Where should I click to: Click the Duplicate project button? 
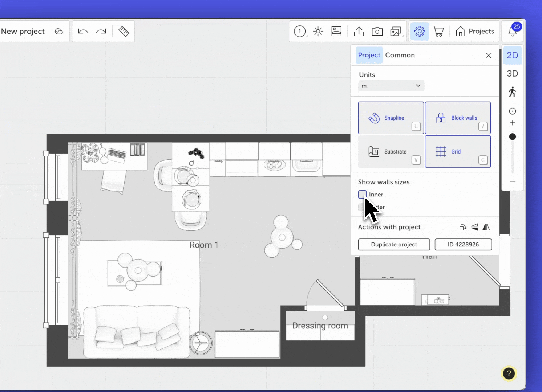tap(394, 245)
